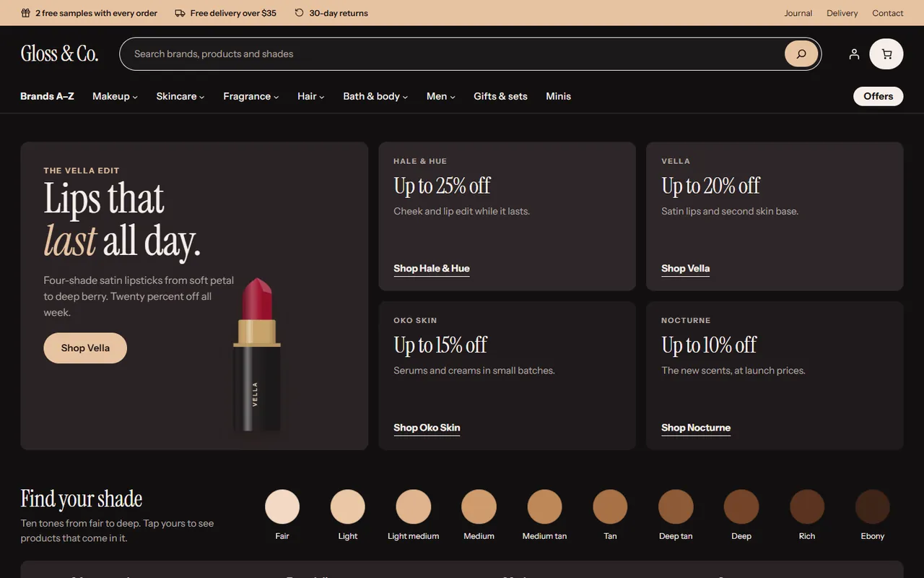Pick the Rich shade swatch

pos(807,506)
